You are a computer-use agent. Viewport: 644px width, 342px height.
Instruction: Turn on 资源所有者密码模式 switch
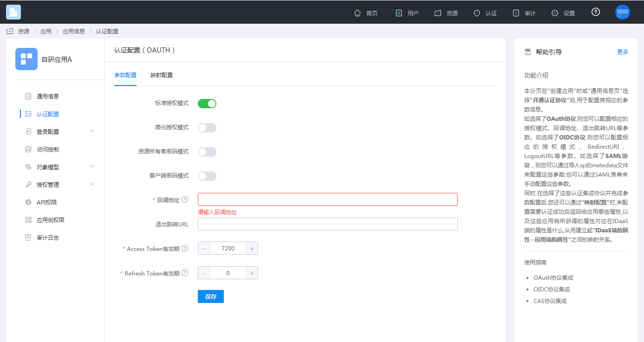point(207,152)
